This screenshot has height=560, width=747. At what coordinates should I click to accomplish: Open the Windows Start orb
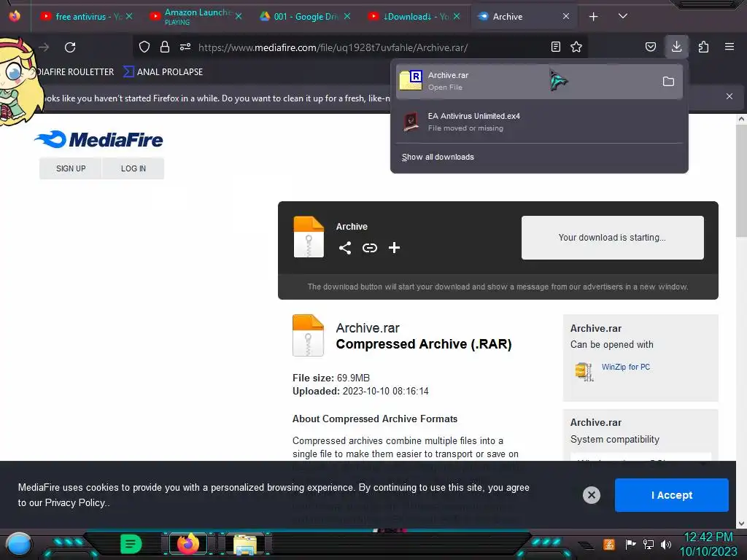coord(19,544)
